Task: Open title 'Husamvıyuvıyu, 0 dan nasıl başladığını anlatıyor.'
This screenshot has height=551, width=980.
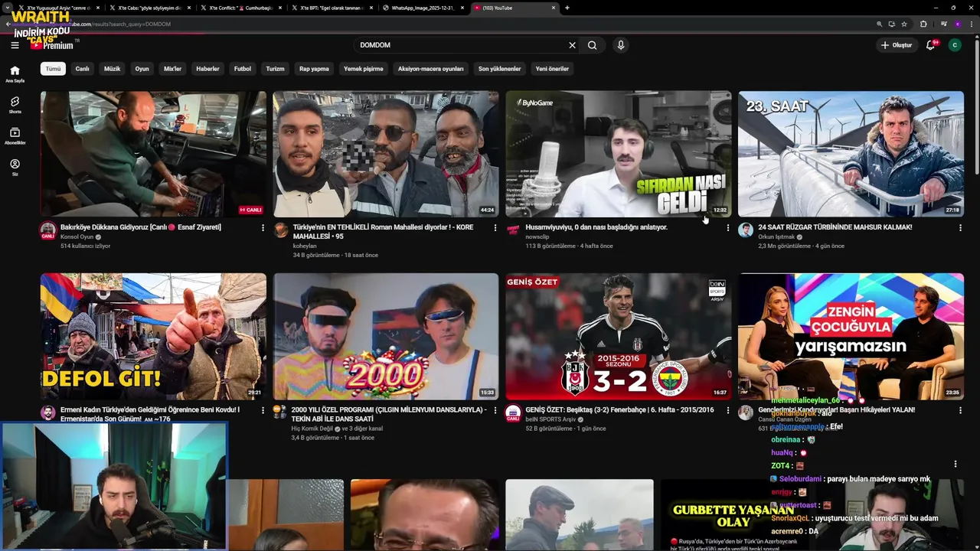Action: point(596,227)
